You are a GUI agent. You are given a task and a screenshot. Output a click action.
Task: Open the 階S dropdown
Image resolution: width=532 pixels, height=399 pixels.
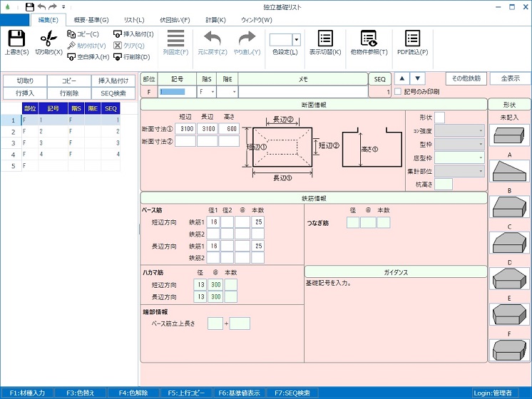[213, 92]
